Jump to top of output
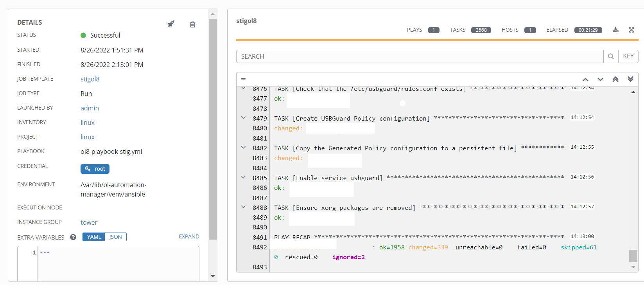644x285 pixels. pyautogui.click(x=615, y=79)
